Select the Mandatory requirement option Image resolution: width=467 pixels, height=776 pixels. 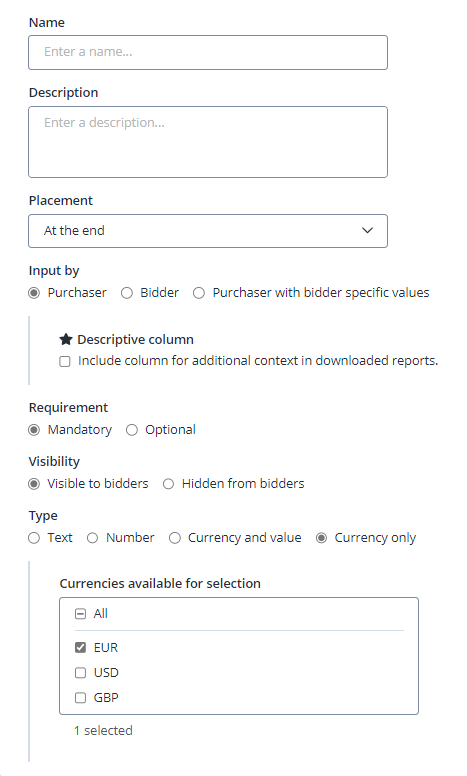34,430
